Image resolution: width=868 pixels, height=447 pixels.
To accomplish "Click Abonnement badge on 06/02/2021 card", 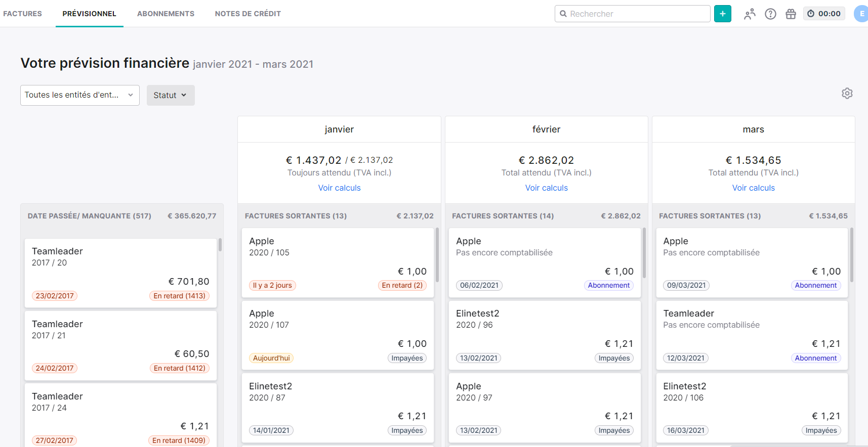I will pos(608,285).
